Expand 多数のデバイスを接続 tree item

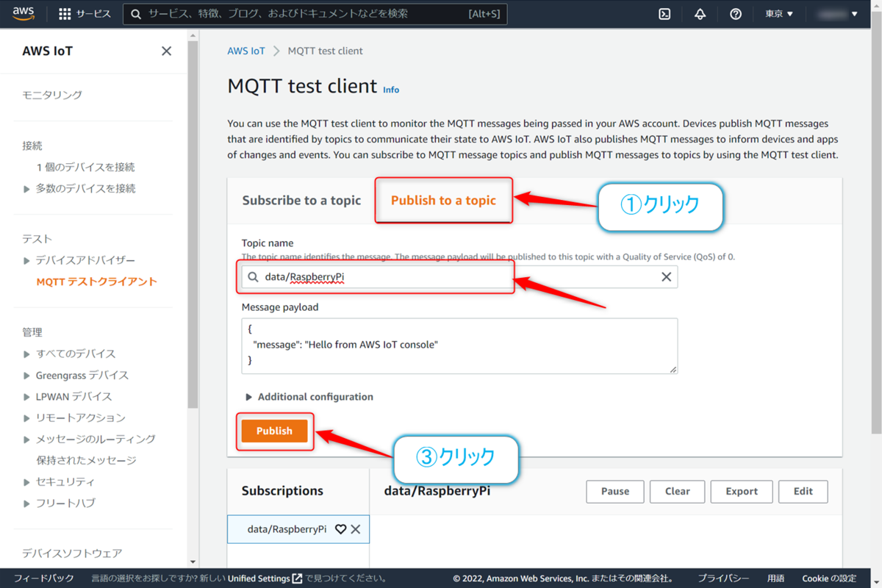point(27,189)
